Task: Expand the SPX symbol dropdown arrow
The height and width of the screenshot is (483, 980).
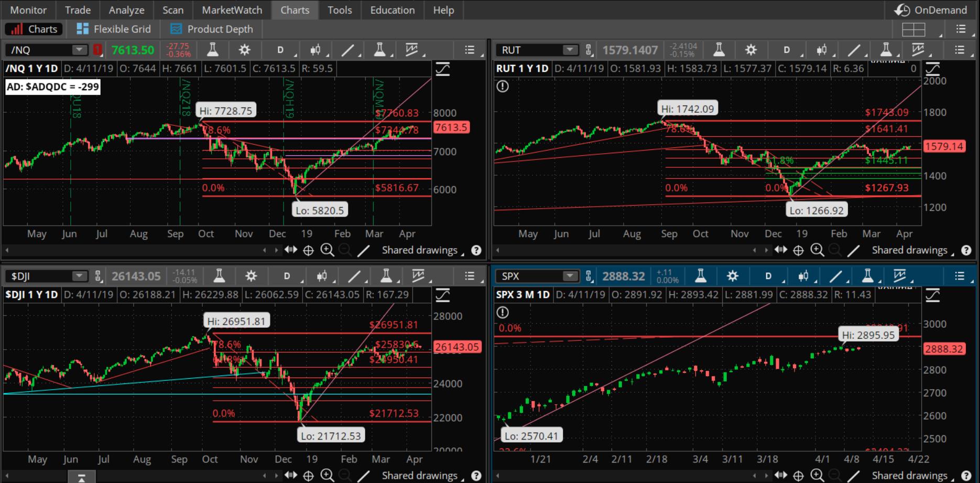Action: coord(569,276)
